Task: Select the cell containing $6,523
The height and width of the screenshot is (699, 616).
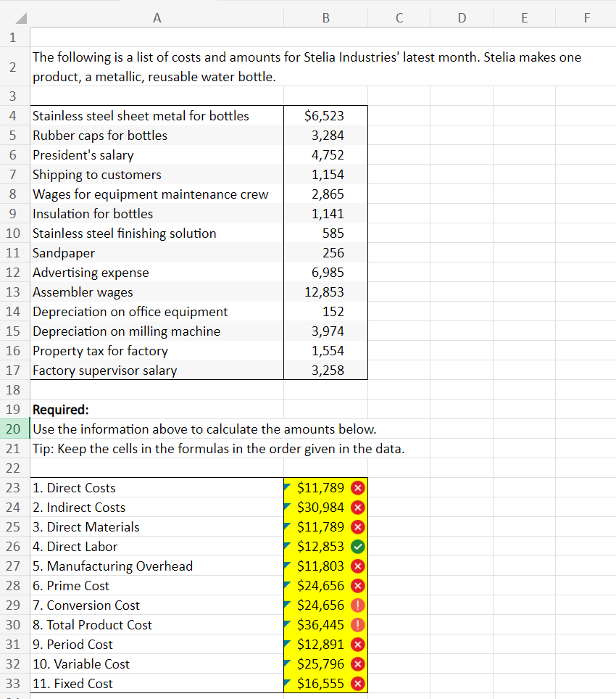Action: tap(325, 116)
